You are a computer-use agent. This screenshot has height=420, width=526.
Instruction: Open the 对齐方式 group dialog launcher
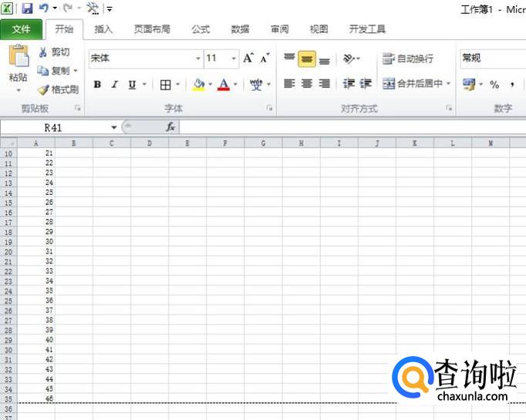pyautogui.click(x=449, y=108)
